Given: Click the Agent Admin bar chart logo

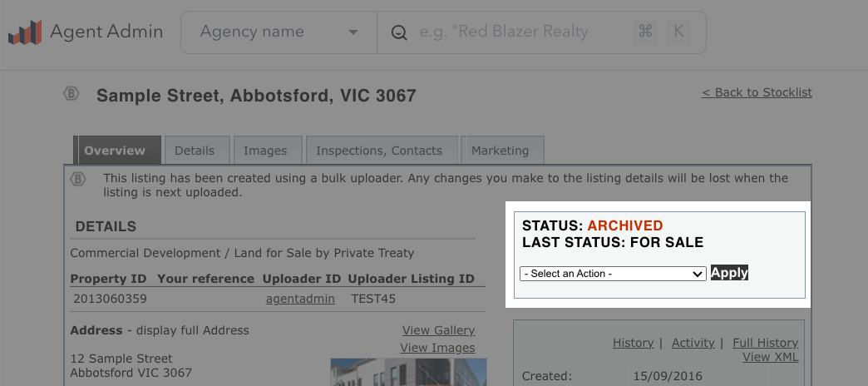Looking at the screenshot, I should 26,32.
